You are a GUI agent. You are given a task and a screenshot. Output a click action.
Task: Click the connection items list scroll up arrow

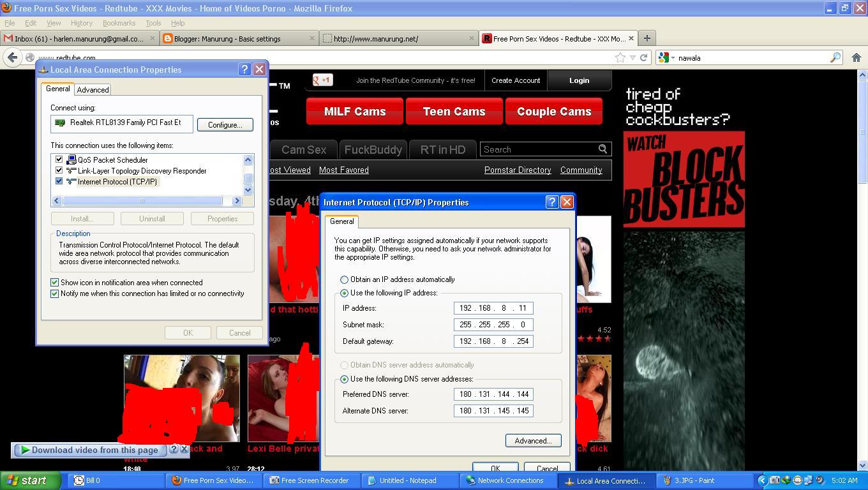tap(248, 160)
